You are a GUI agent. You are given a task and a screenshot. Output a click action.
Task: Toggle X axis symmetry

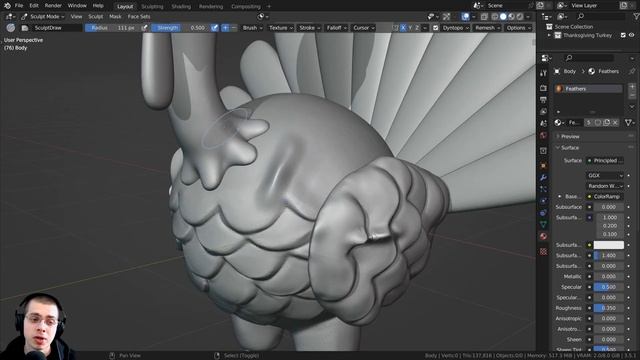click(403, 28)
